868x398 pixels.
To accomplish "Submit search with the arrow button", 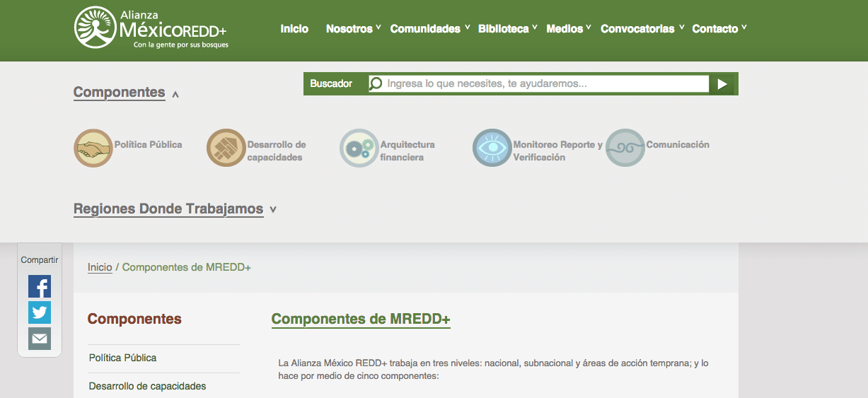I will click(722, 84).
